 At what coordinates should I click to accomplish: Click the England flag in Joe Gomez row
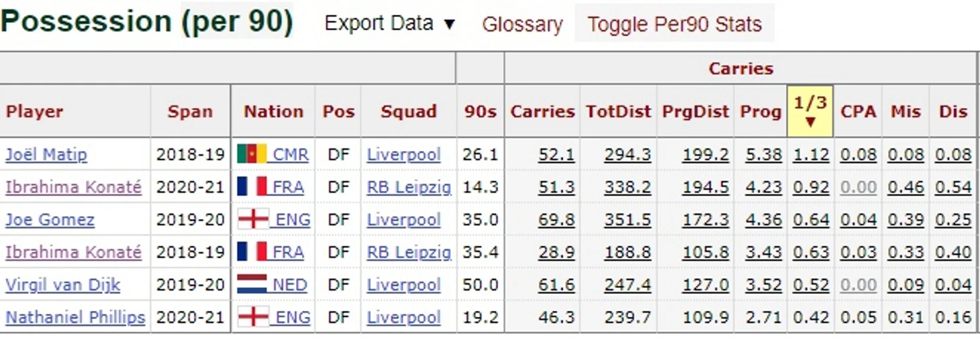click(253, 219)
